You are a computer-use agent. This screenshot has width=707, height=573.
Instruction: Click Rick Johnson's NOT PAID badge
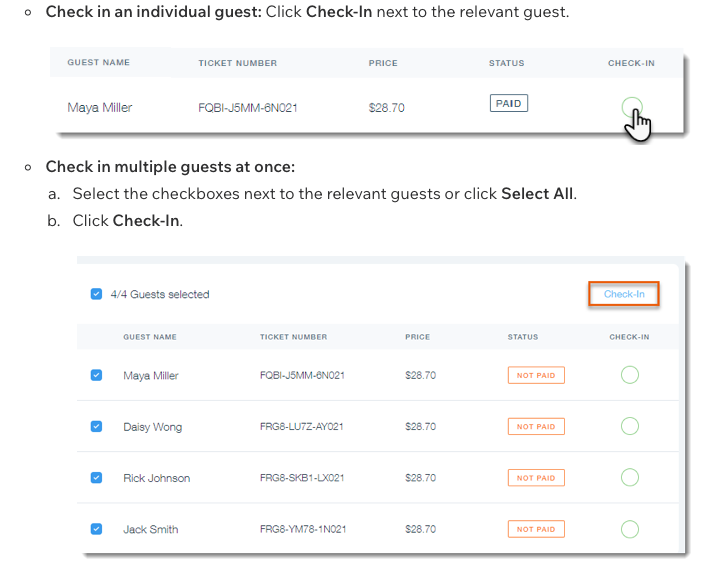tap(536, 478)
